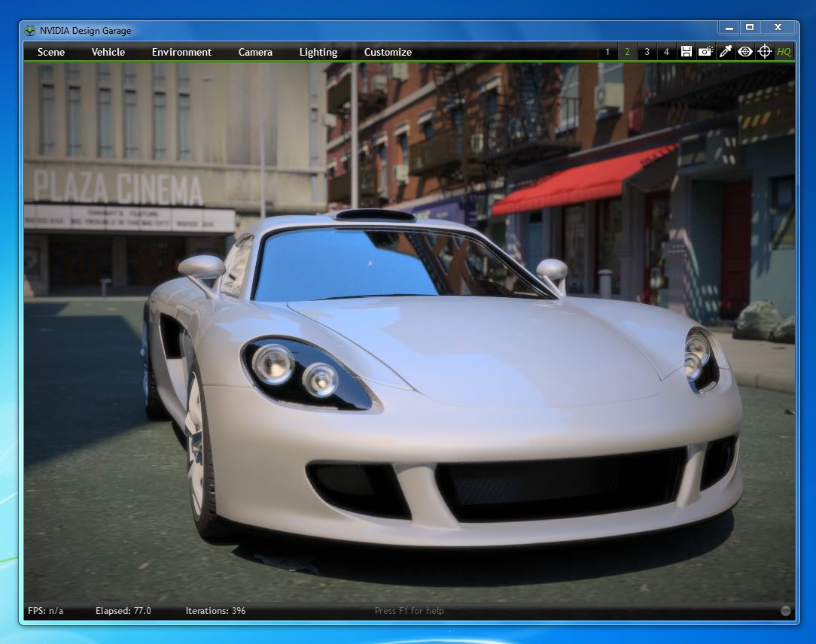Close the NVIDIA Design Garage window
Screen dimensions: 816x644
pyautogui.click(x=778, y=28)
